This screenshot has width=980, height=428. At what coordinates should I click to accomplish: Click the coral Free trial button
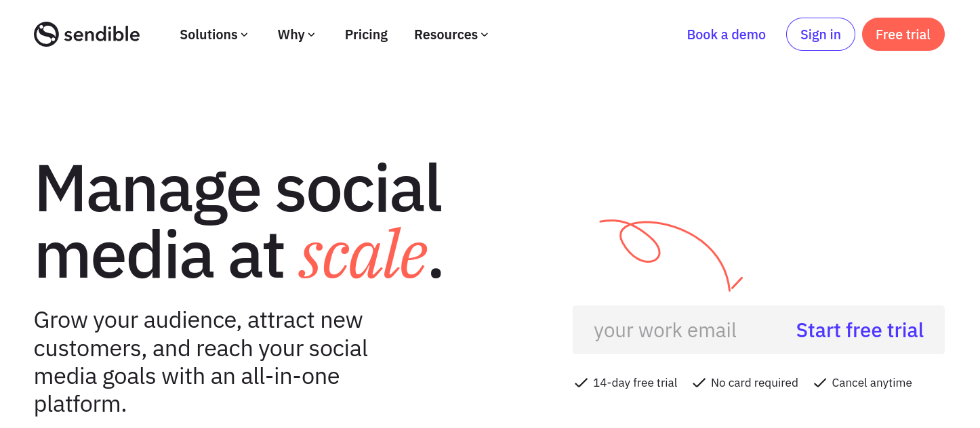[903, 34]
